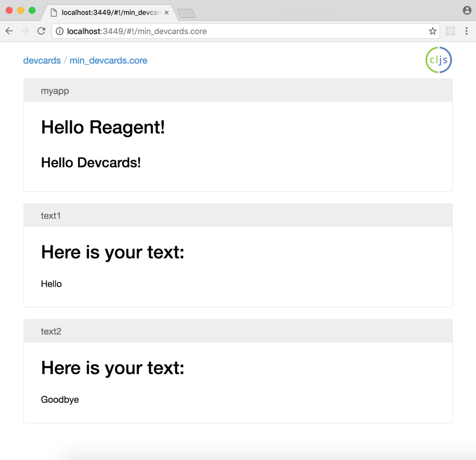Screen dimensions: 476x460
Task: Click the extension icon beside the star
Action: pyautogui.click(x=450, y=31)
